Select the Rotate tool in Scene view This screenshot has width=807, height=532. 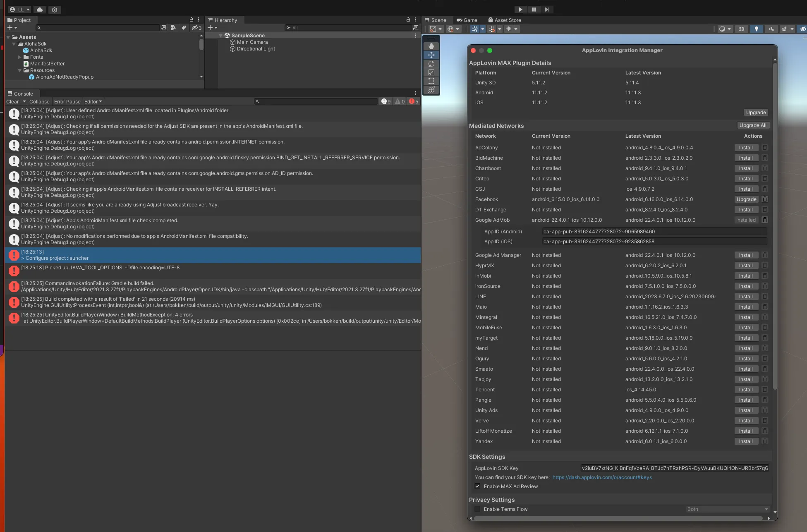(x=431, y=64)
